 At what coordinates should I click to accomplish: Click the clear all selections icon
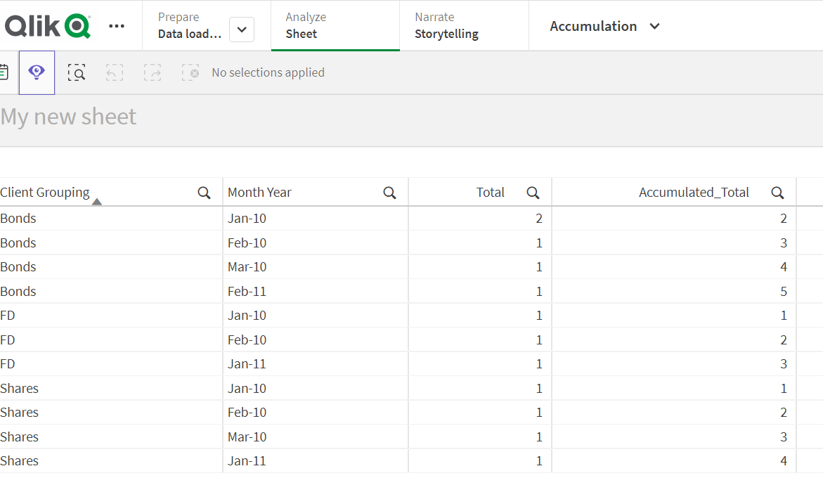(x=190, y=72)
